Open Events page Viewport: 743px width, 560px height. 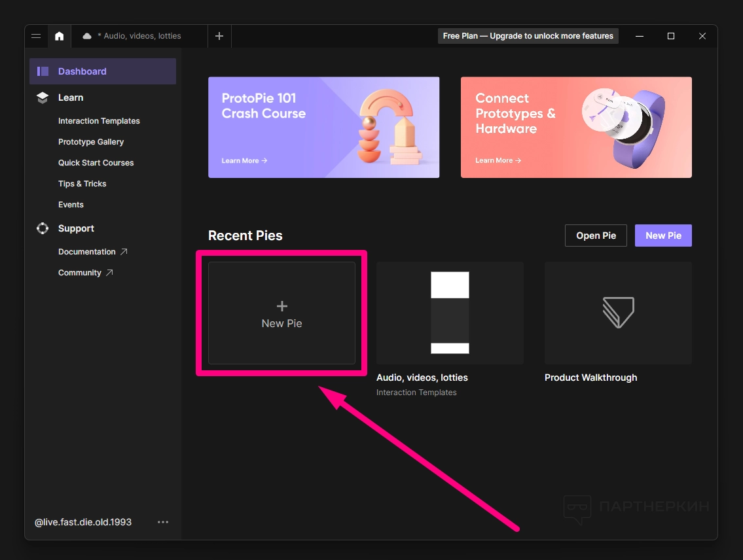click(71, 205)
